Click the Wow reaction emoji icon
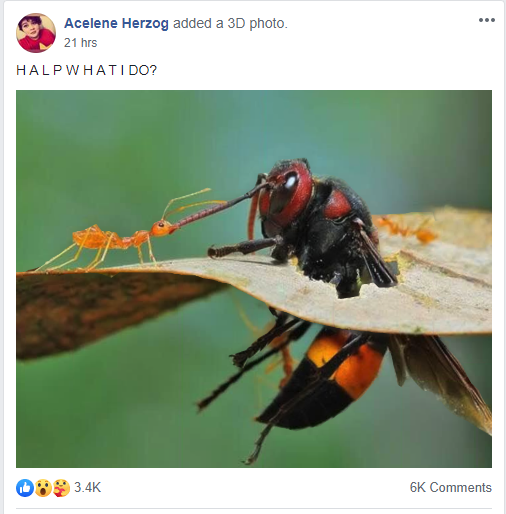The image size is (506, 514). 43,488
